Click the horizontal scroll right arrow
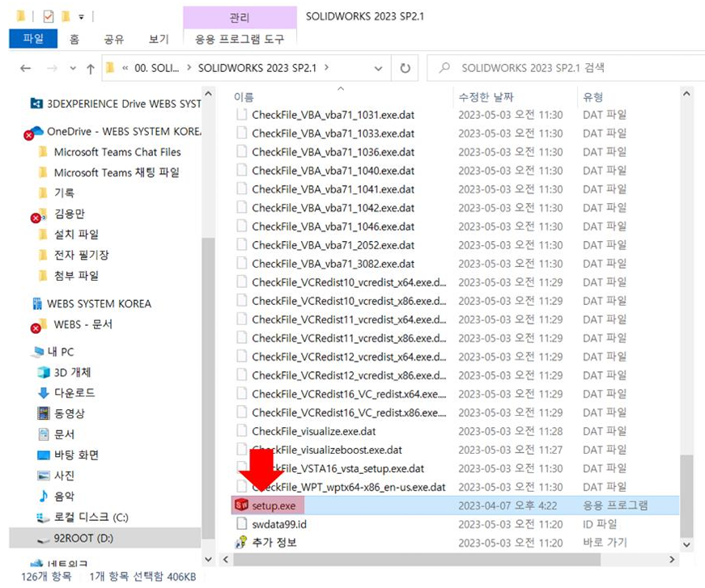 [672, 560]
